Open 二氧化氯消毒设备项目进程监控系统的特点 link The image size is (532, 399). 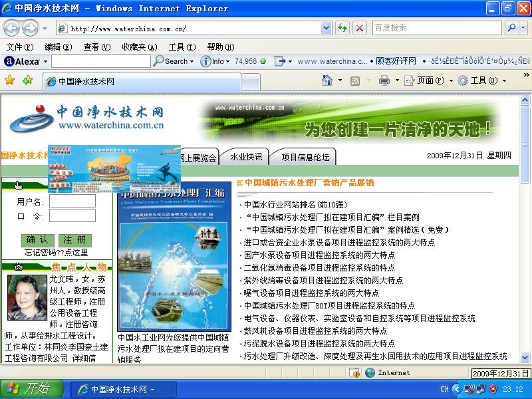(x=319, y=268)
